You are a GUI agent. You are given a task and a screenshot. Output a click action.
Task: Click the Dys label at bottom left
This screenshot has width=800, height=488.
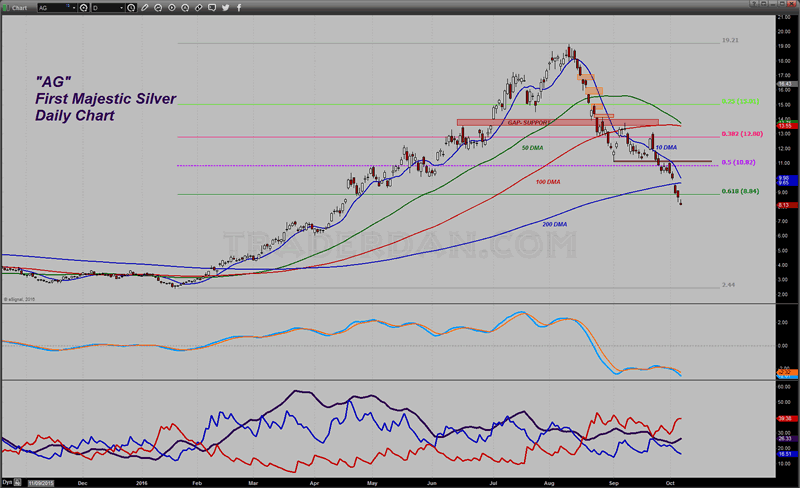coord(6,482)
